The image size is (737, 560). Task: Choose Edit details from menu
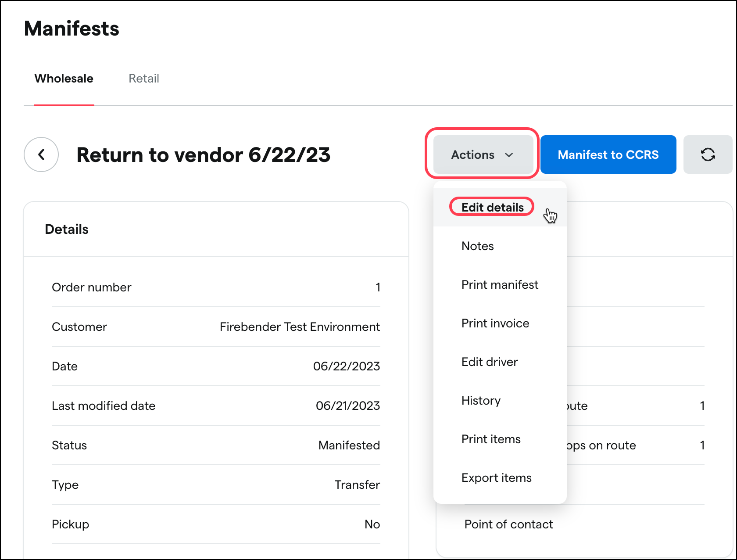pyautogui.click(x=492, y=207)
